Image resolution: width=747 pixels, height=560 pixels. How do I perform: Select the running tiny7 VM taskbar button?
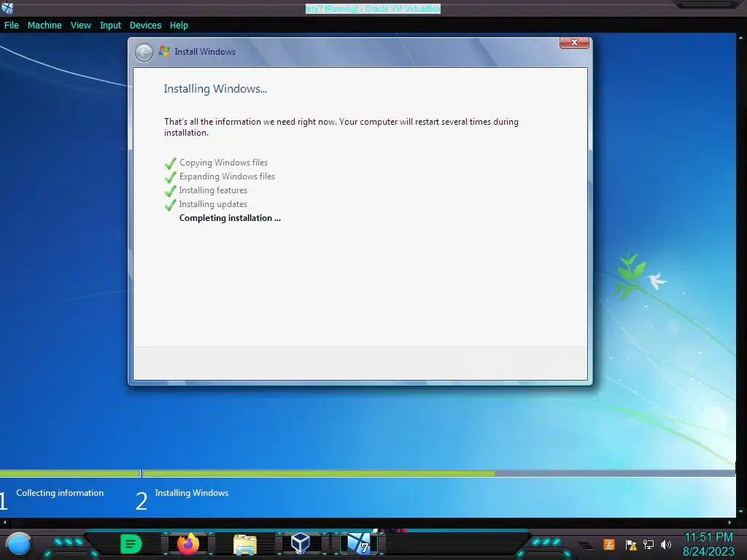coord(359,544)
